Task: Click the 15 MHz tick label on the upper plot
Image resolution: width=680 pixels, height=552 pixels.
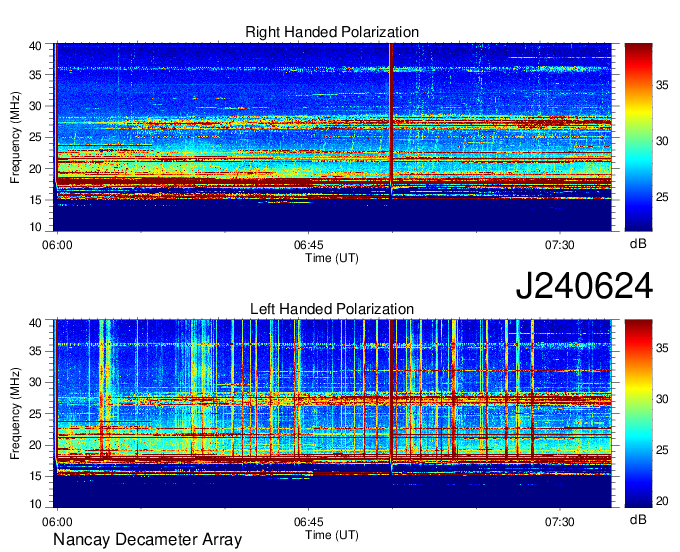Action: (35, 200)
